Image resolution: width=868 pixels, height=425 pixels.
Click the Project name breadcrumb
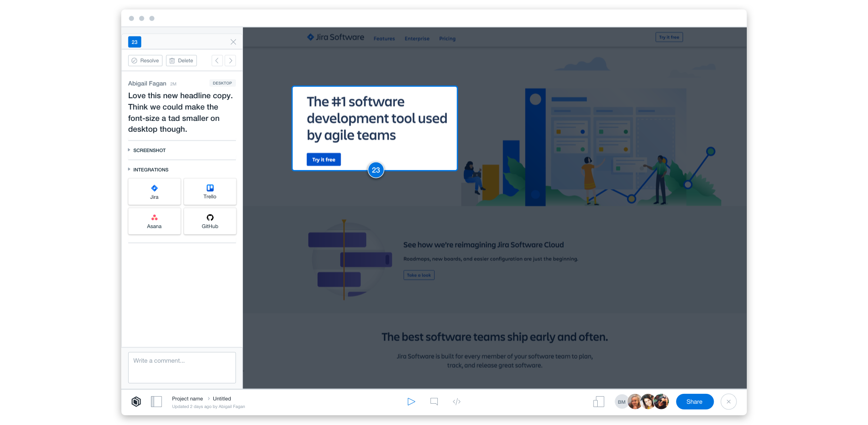point(187,399)
